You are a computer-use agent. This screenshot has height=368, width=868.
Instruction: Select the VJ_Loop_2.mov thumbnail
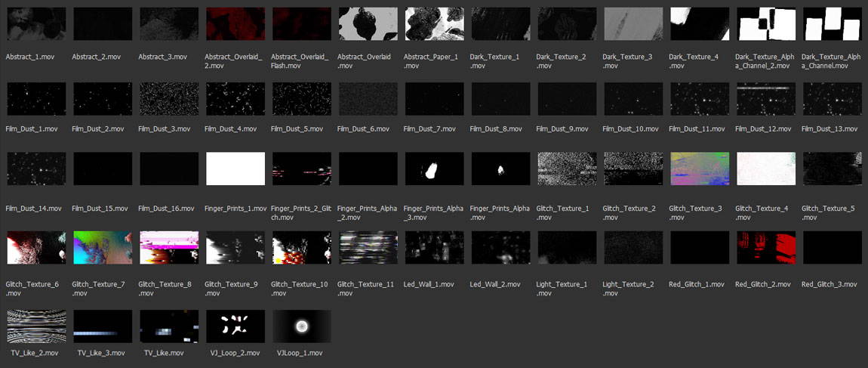235,326
